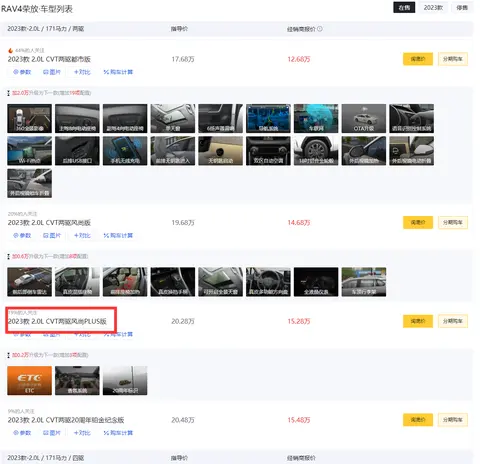Click 分期购车 for 都市版 12.68万
480x464 pixels.
[x=453, y=59]
